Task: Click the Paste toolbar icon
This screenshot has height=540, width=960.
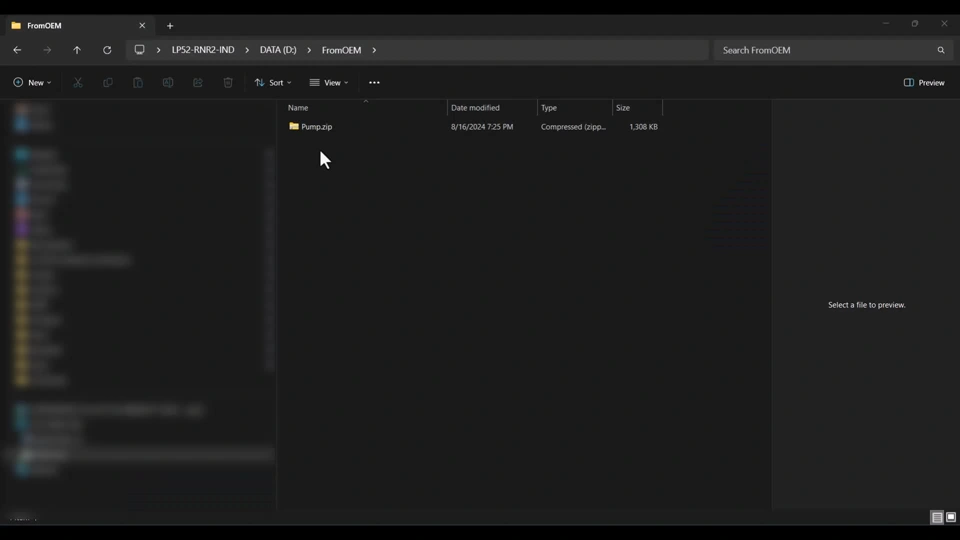Action: [138, 83]
